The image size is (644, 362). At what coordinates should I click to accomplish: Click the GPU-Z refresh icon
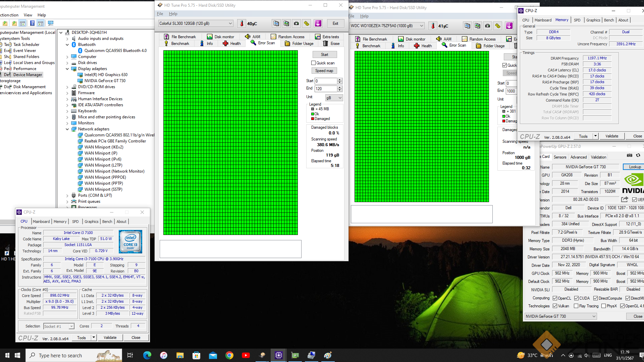638,156
